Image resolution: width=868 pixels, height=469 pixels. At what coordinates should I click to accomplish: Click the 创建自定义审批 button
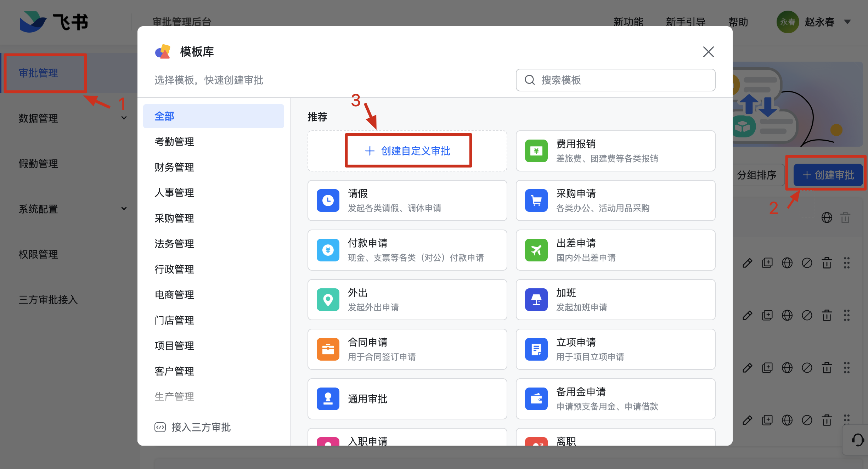[408, 151]
